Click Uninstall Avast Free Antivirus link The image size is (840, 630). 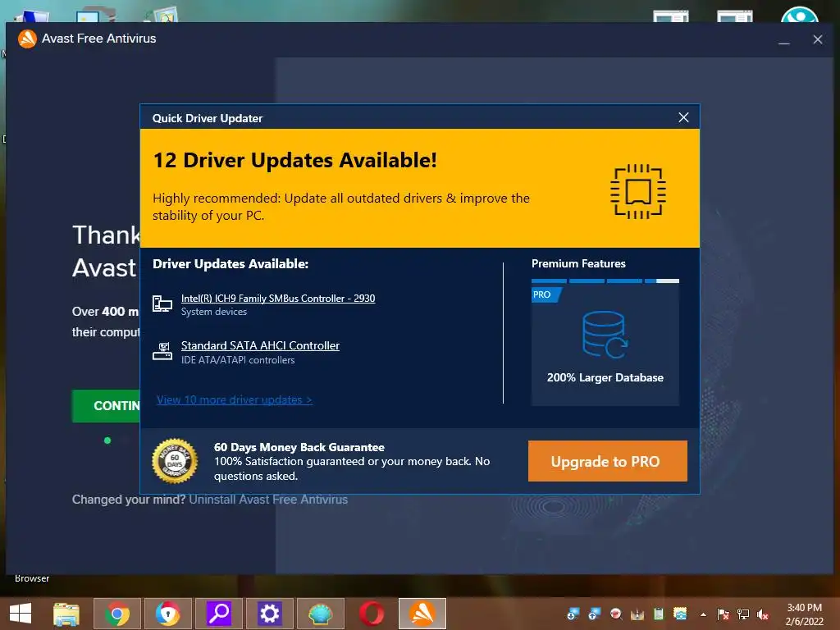(268, 500)
